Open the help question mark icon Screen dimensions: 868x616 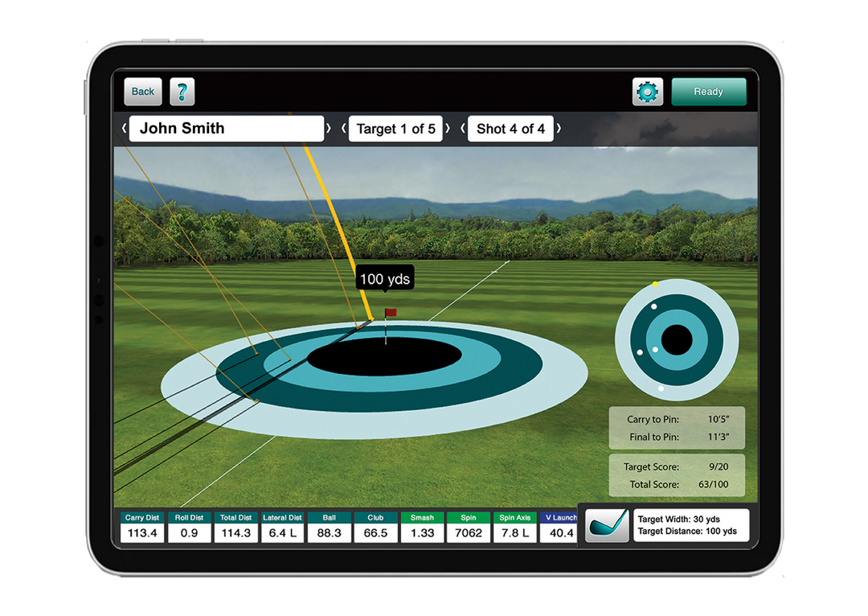point(182,92)
